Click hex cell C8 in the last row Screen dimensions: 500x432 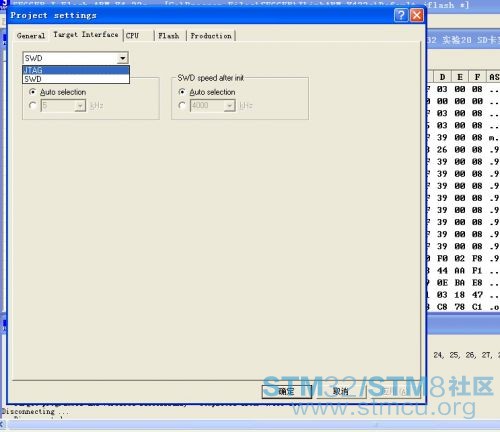(x=442, y=307)
